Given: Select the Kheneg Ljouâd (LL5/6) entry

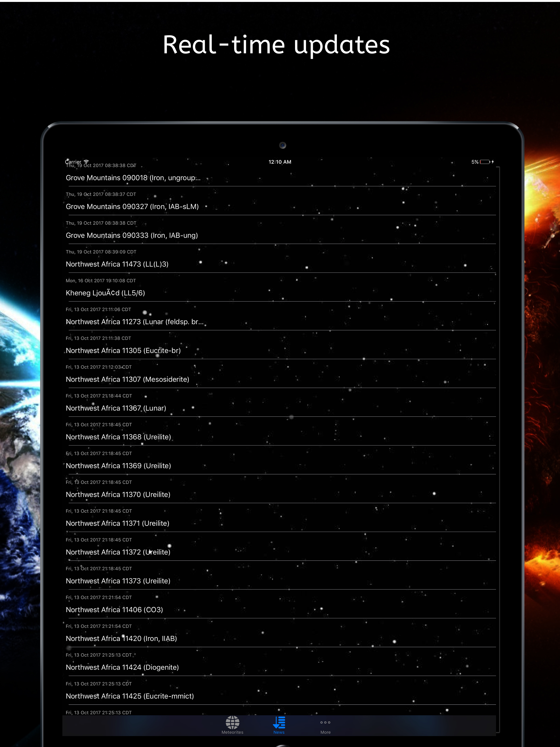Looking at the screenshot, I should click(x=105, y=293).
